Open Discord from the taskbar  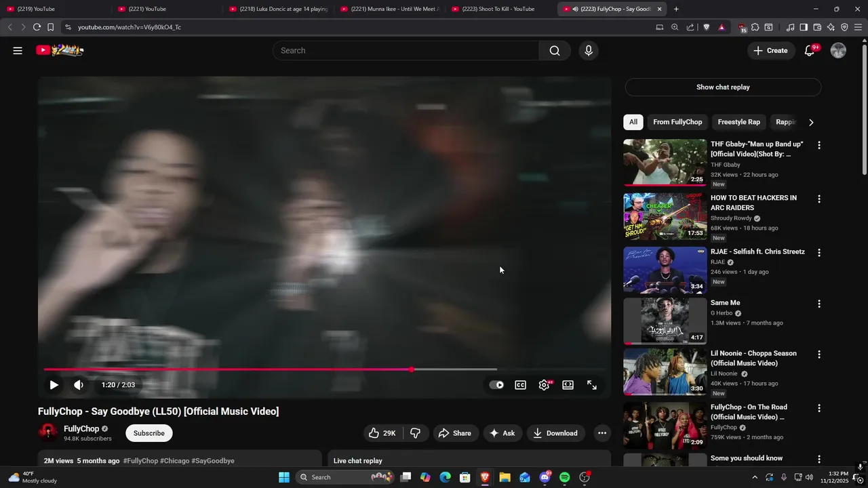545,477
